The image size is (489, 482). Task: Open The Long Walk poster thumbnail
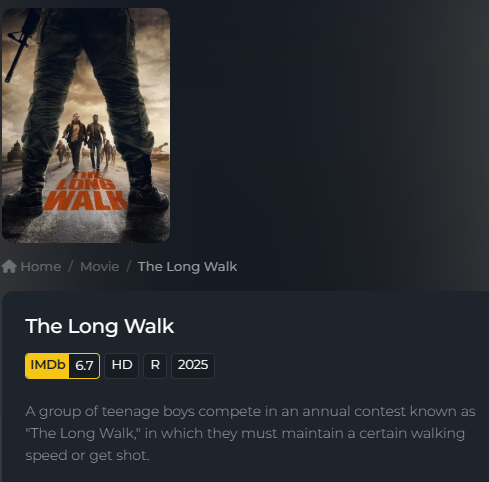click(86, 125)
